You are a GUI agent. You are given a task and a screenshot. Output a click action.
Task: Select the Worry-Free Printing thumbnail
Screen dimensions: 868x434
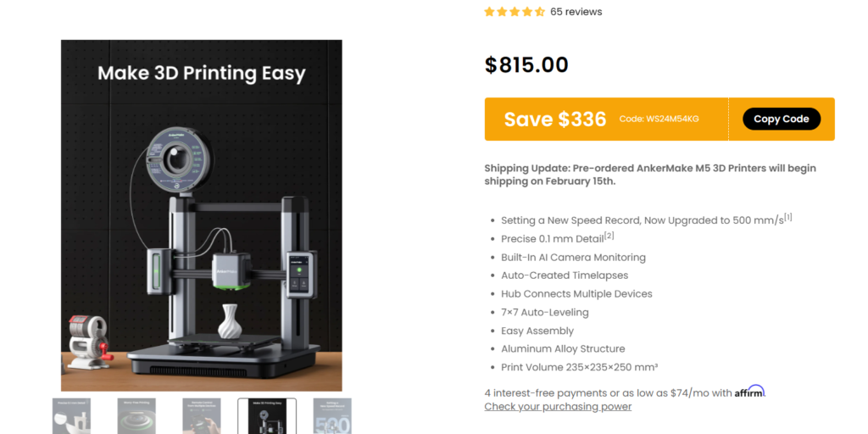coord(136,416)
